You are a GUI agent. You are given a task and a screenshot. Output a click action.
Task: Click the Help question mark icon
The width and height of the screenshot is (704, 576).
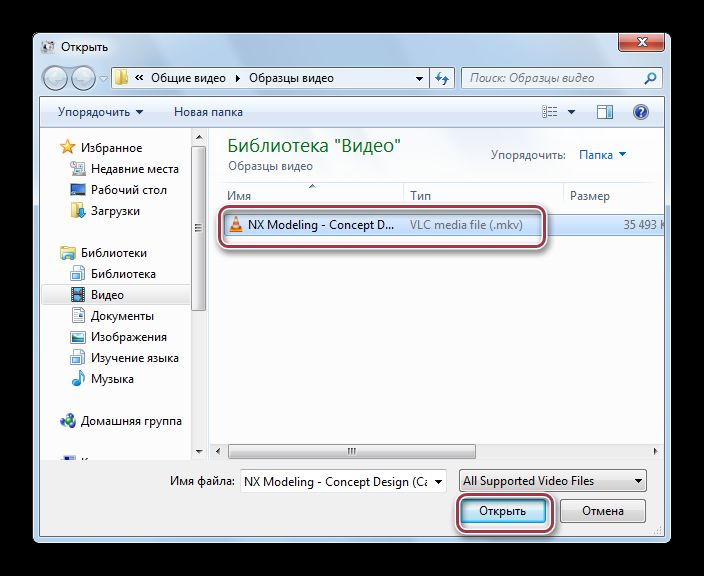click(x=641, y=112)
